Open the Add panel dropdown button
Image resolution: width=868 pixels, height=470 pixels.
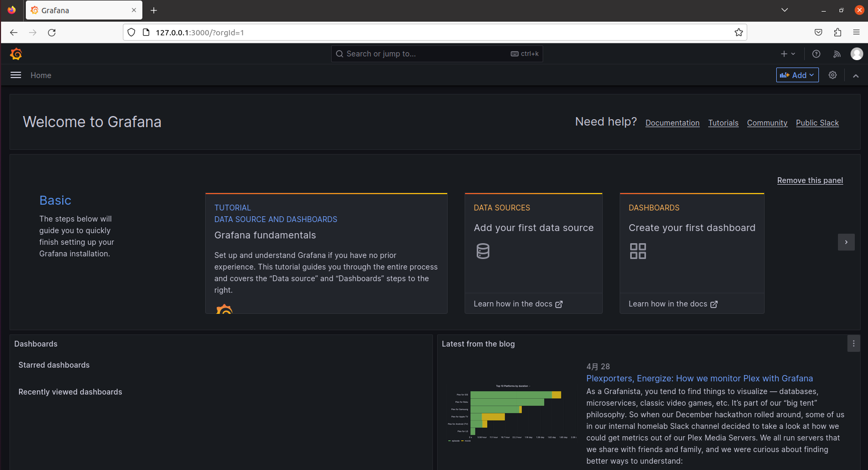(x=797, y=75)
